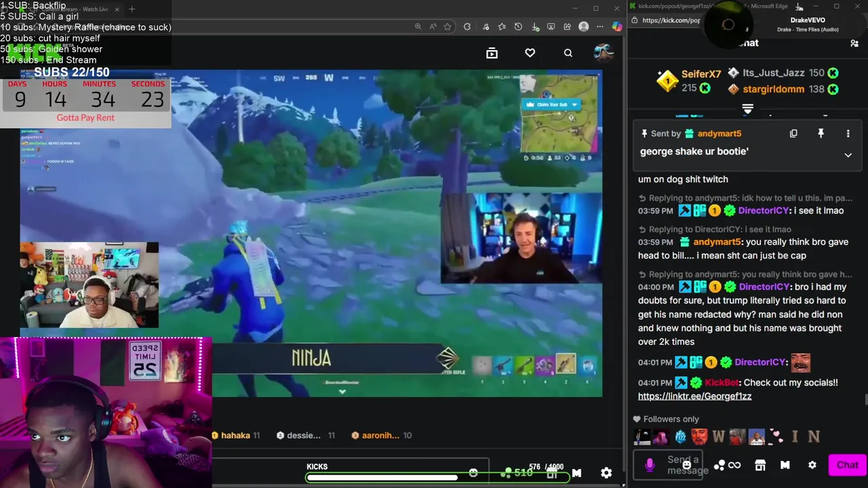
Task: Click the DrakeVEVO media overlay
Action: coord(787,25)
